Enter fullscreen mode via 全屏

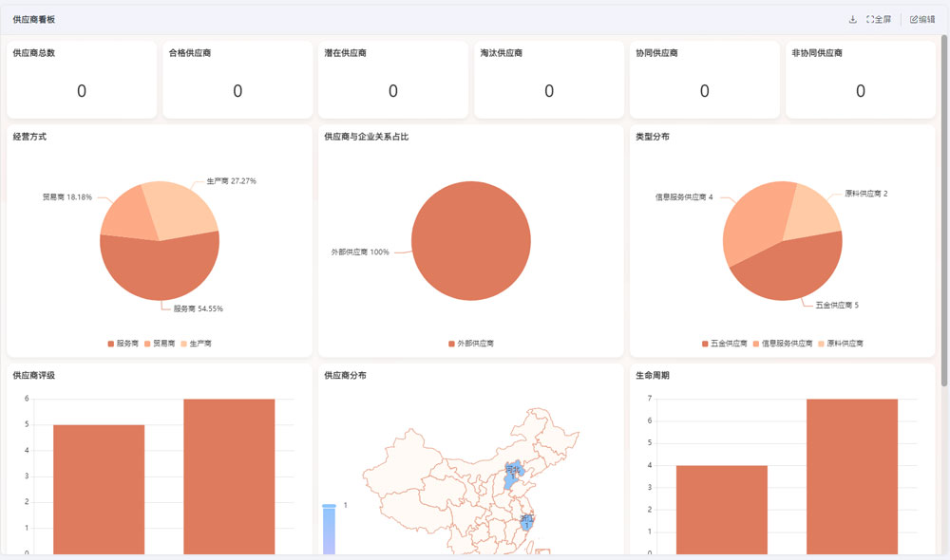879,19
